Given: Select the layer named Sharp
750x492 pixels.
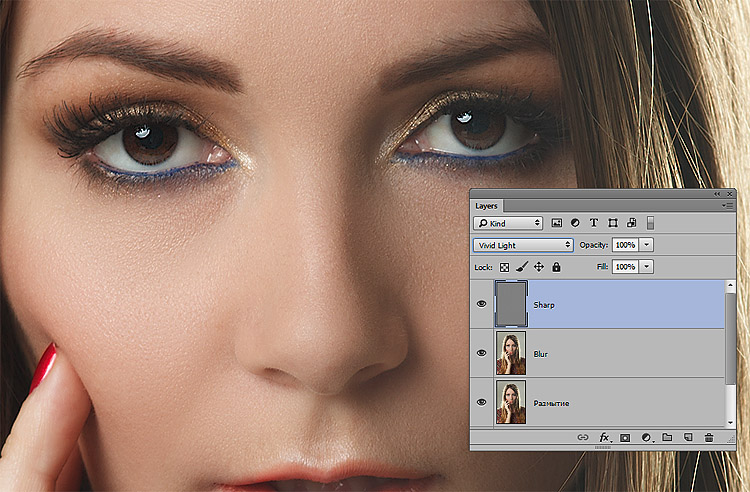Looking at the screenshot, I should [544, 305].
